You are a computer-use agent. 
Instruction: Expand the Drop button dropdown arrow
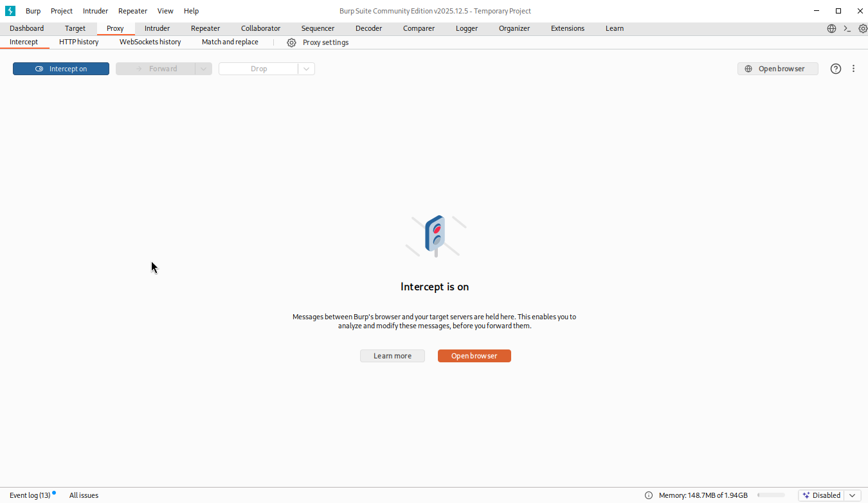[306, 69]
